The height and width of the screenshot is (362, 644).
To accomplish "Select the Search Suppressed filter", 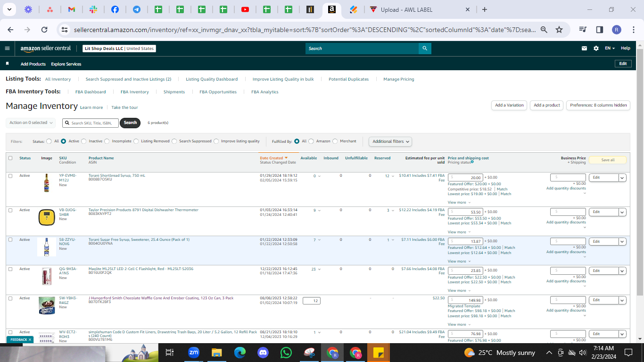I will (174, 141).
